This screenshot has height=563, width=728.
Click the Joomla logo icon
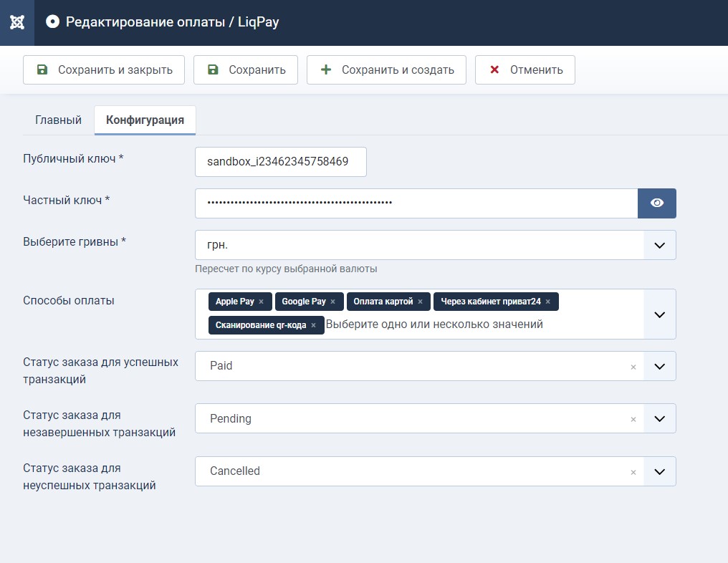pyautogui.click(x=17, y=21)
